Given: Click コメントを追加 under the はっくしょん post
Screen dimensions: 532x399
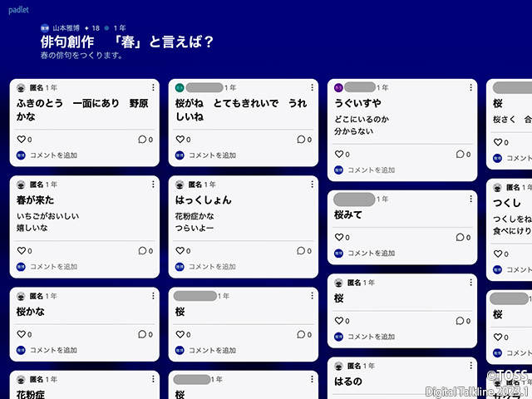Looking at the screenshot, I should coord(212,267).
